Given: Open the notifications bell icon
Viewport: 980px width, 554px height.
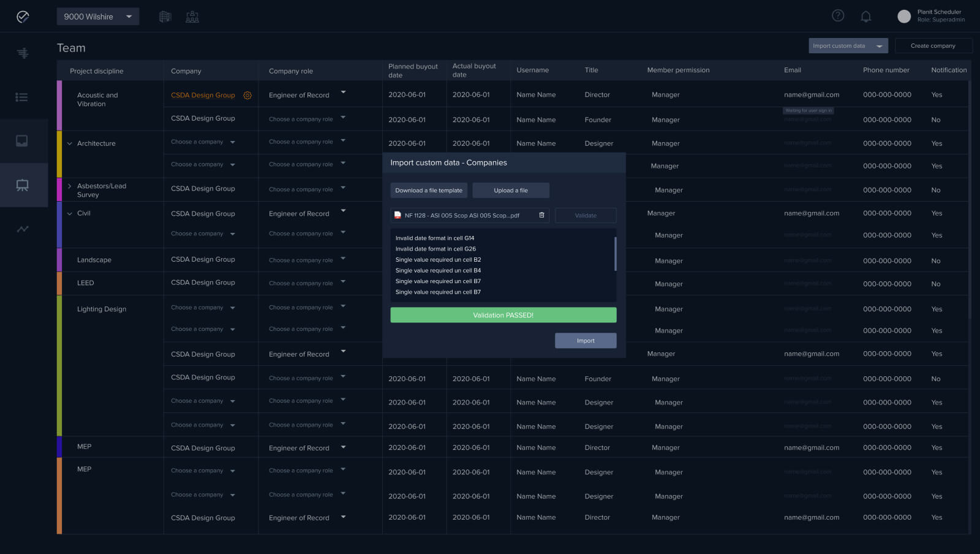Looking at the screenshot, I should pyautogui.click(x=865, y=17).
